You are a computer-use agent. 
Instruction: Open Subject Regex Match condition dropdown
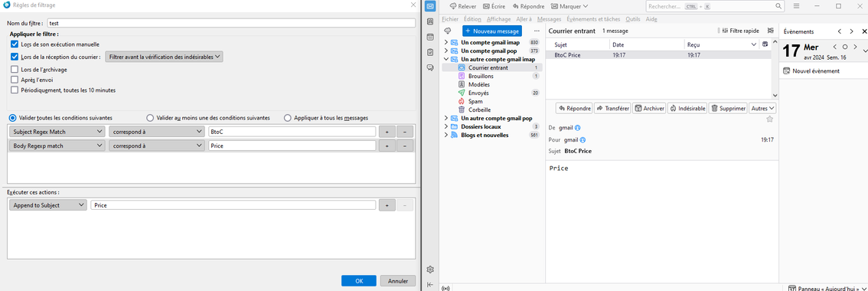57,132
